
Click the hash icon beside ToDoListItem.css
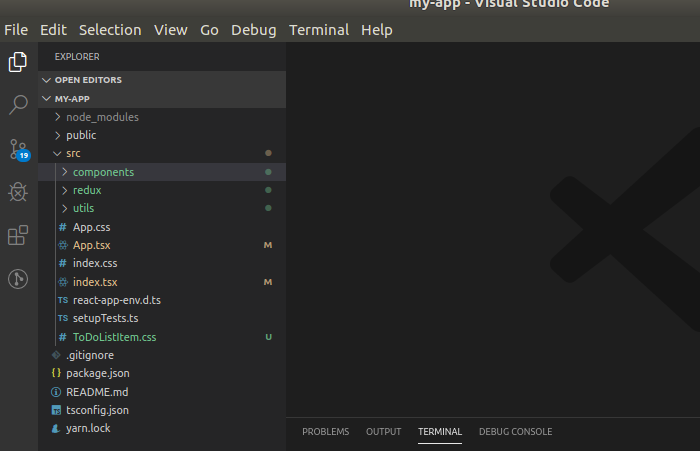(62, 337)
